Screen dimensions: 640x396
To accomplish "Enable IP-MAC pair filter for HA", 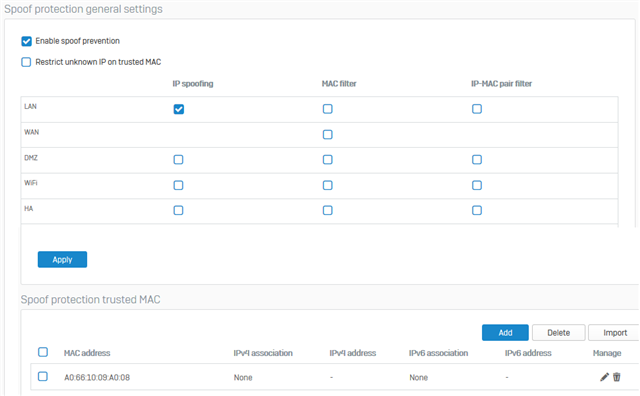I will tap(477, 210).
